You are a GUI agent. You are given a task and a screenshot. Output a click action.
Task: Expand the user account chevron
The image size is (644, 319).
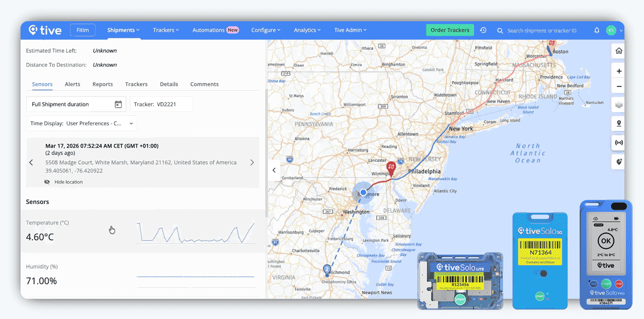(621, 31)
